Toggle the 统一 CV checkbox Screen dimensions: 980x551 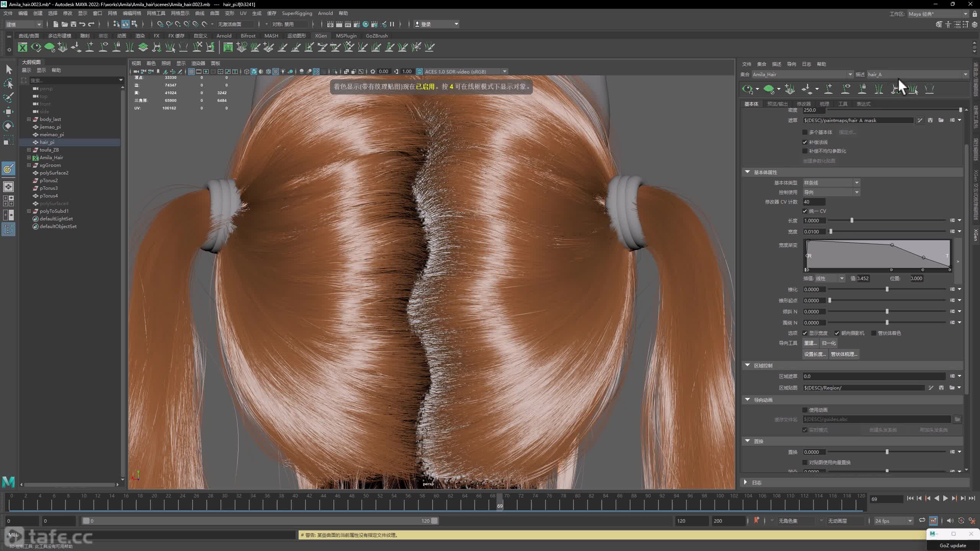[805, 211]
